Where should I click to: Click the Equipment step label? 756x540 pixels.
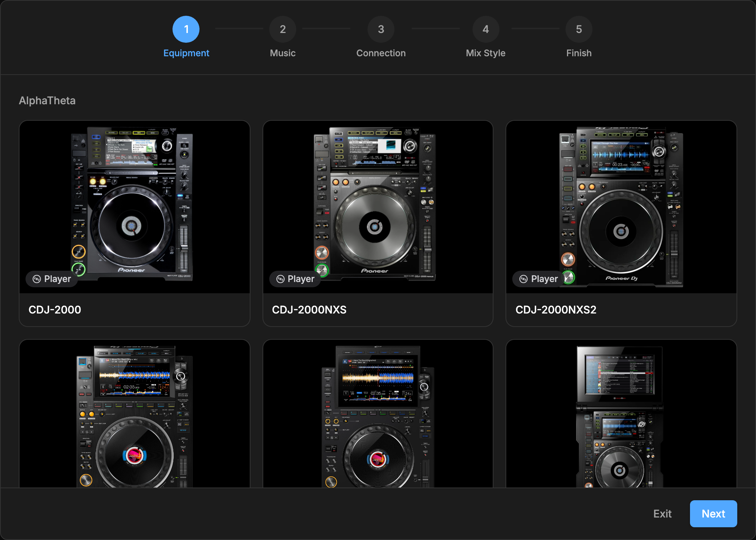(x=186, y=53)
